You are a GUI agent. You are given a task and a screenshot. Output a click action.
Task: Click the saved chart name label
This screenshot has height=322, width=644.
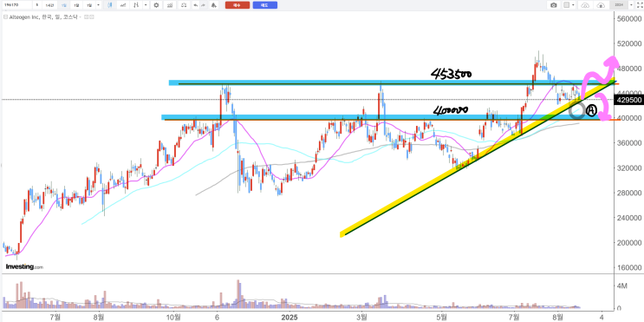pos(619,5)
